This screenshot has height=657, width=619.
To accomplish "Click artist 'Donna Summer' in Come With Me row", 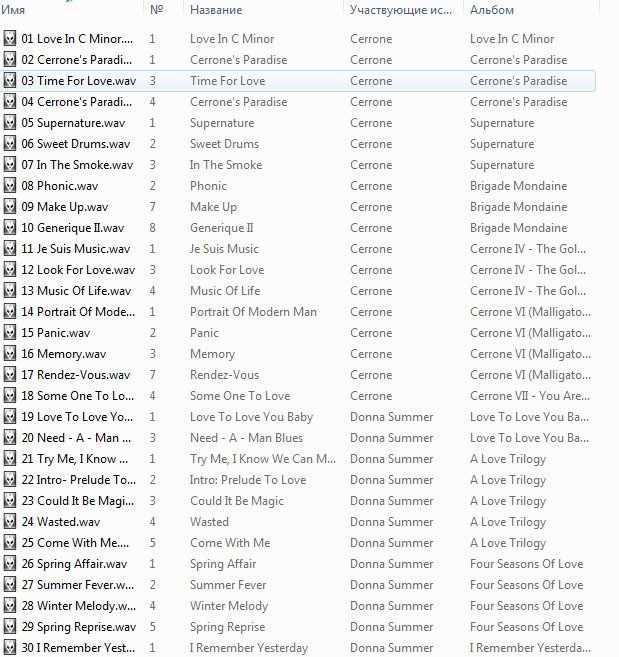I will point(391,543).
